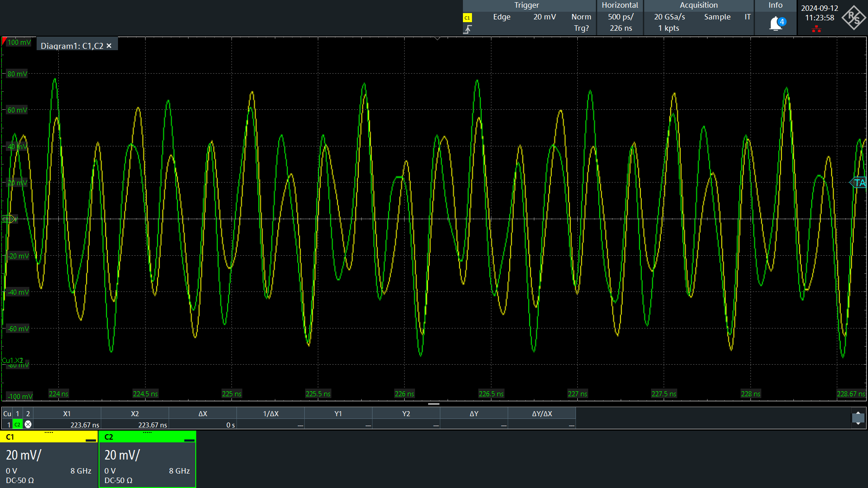Open the Trigger settings header
Image resolution: width=868 pixels, height=488 pixels.
coord(527,5)
